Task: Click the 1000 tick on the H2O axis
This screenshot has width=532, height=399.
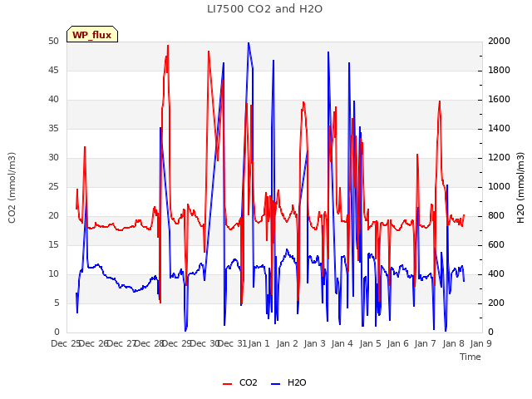Action: pos(499,186)
